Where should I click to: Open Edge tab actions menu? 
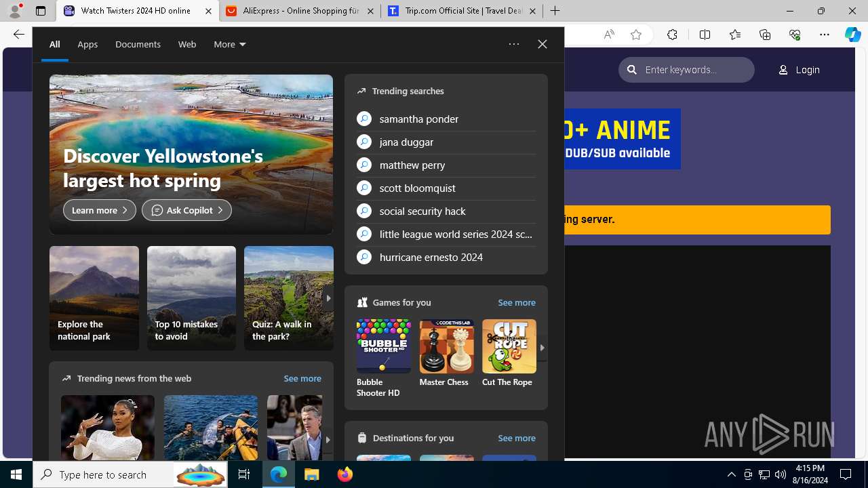(41, 11)
